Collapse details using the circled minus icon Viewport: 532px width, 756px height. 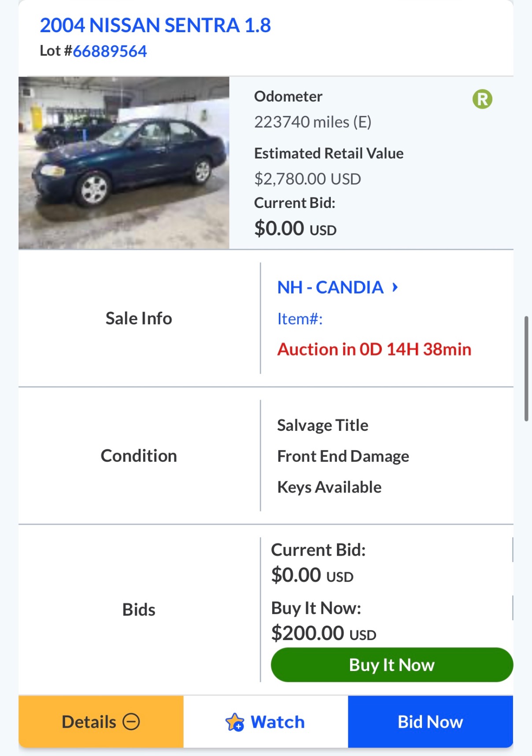[x=131, y=722]
